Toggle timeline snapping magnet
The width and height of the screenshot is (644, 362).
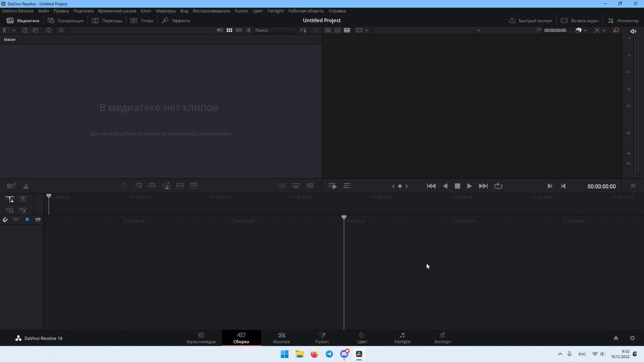pyautogui.click(x=5, y=220)
